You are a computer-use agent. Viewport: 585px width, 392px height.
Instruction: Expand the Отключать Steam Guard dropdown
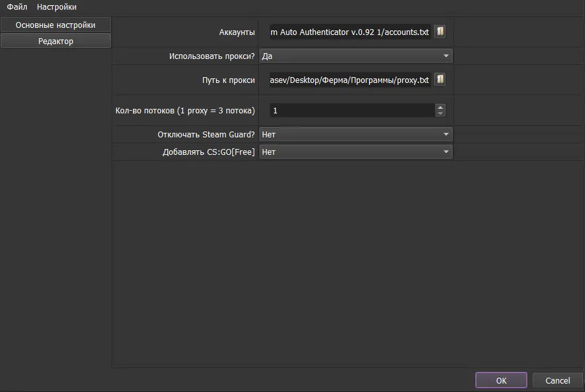click(356, 134)
